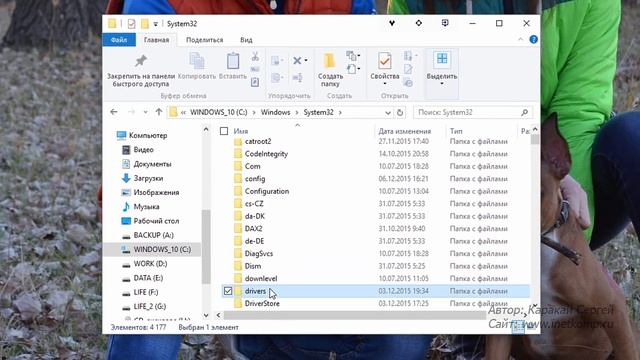Switch to the Вид tab

tap(246, 40)
